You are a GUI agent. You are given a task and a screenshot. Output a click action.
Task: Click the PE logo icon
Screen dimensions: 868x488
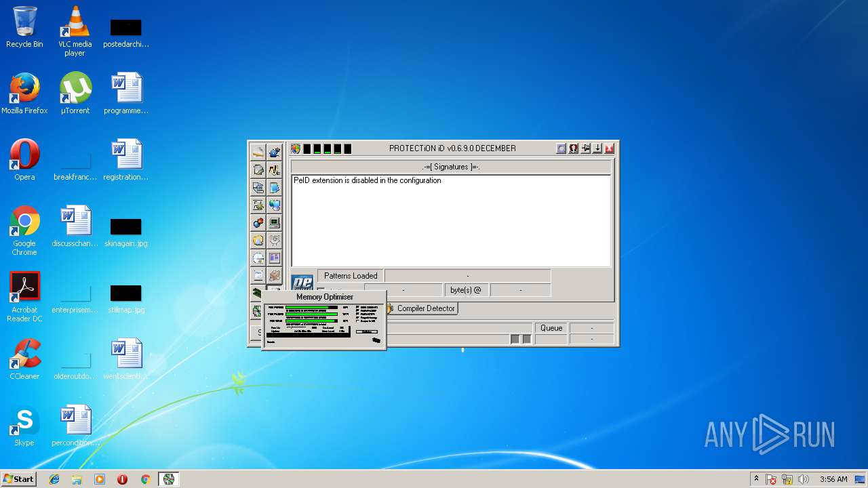[x=302, y=283]
